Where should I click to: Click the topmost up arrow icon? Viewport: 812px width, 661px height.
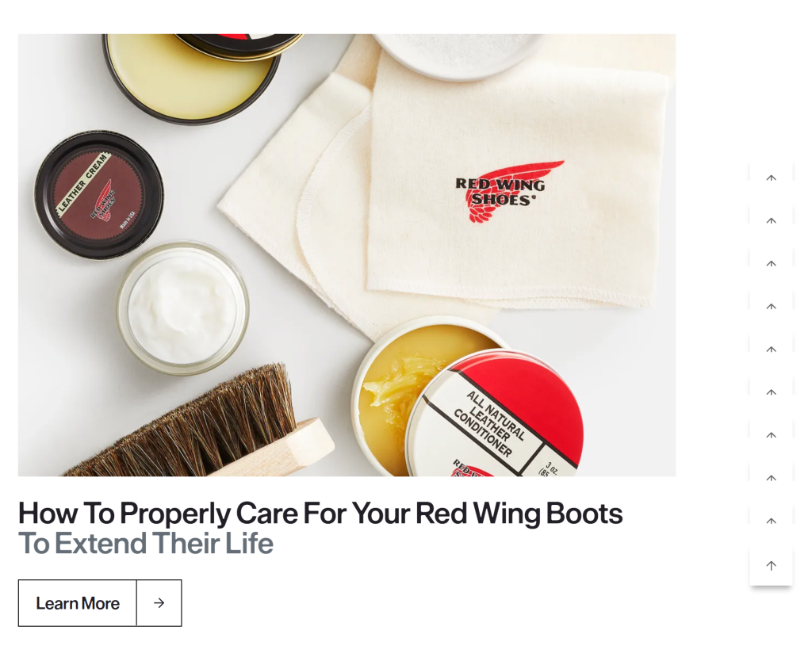coord(771,178)
